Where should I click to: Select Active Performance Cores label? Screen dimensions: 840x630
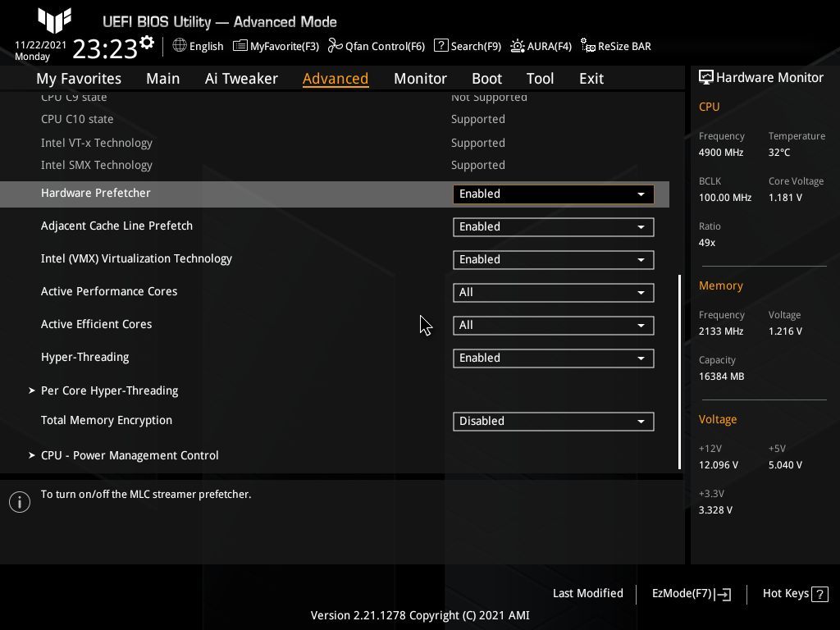tap(109, 291)
